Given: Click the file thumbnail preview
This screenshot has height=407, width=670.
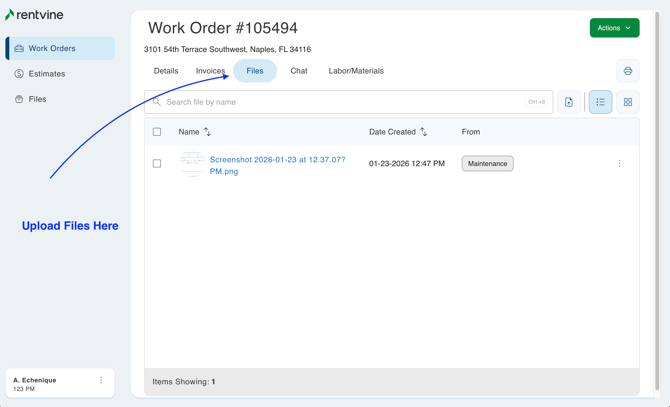Looking at the screenshot, I should tap(192, 164).
